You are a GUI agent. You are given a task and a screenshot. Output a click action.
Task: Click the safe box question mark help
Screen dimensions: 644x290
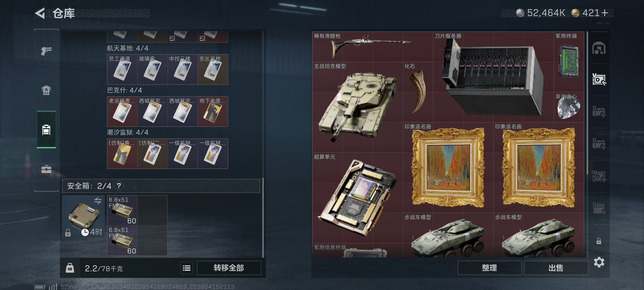click(119, 186)
